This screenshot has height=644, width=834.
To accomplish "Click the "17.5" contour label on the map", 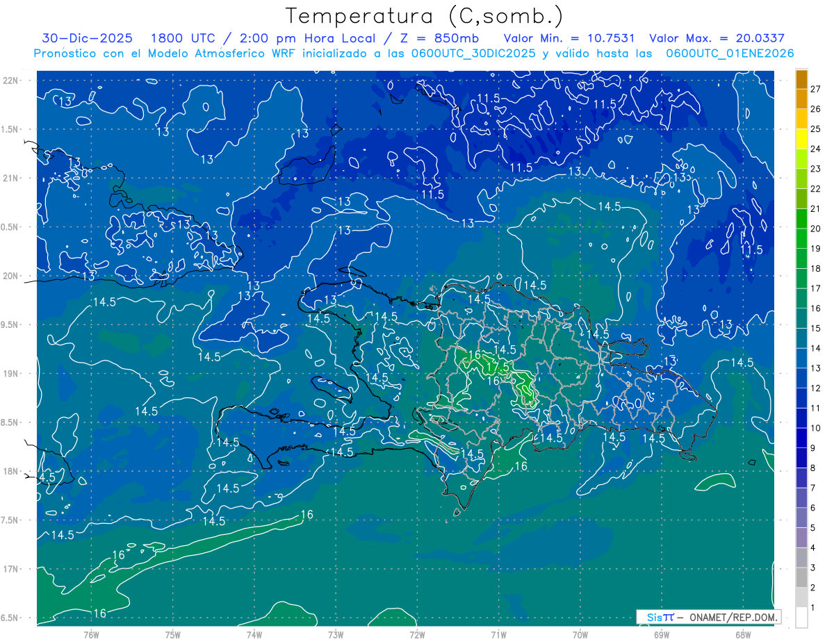I will pos(500,366).
